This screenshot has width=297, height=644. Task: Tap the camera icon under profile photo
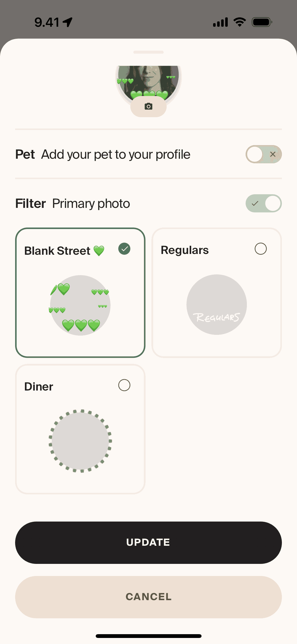pyautogui.click(x=148, y=107)
